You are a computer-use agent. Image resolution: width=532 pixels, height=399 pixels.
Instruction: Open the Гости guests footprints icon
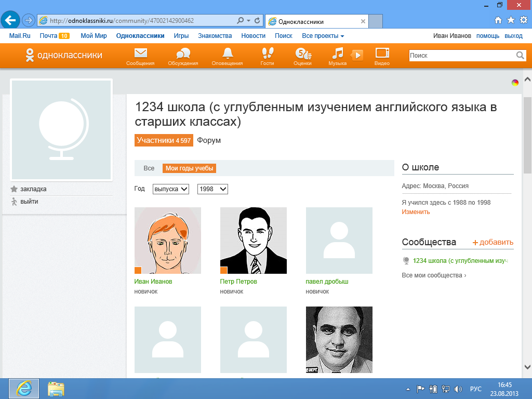pyautogui.click(x=268, y=56)
